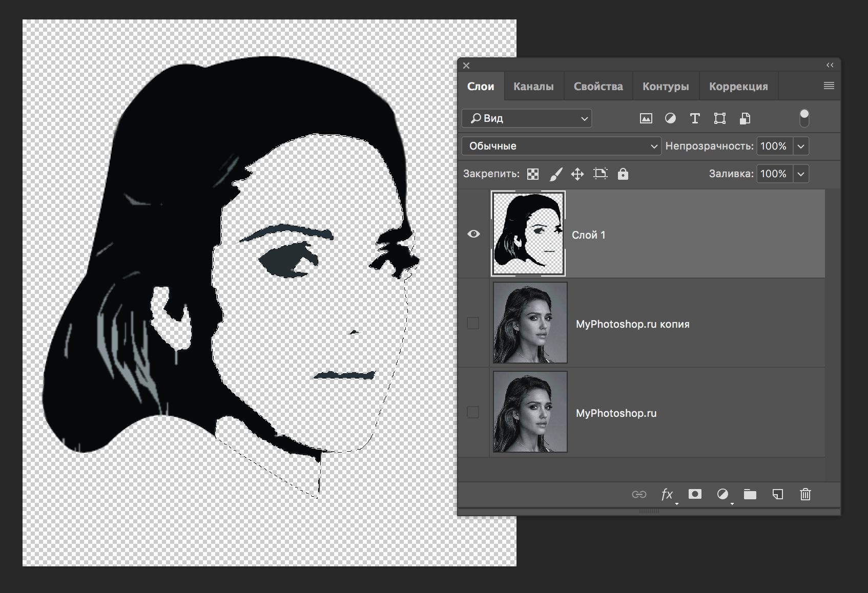Create a new layer button
The image size is (868, 593).
point(778,494)
